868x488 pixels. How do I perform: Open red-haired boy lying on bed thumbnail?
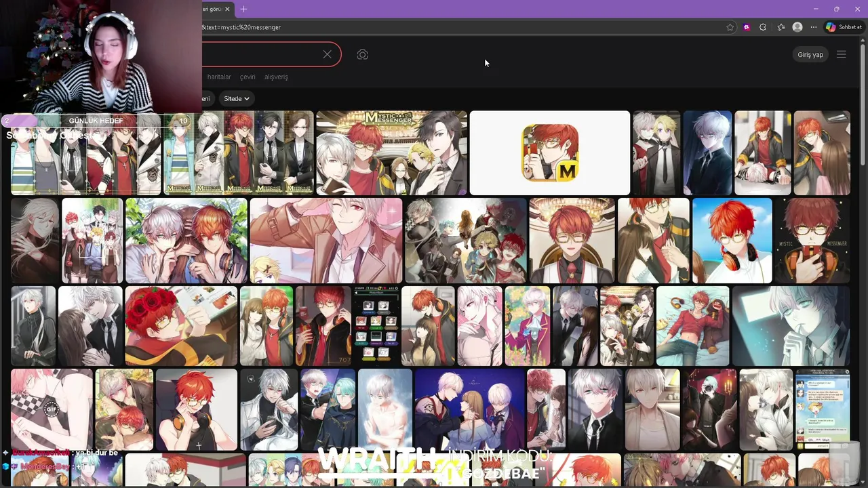pos(693,326)
